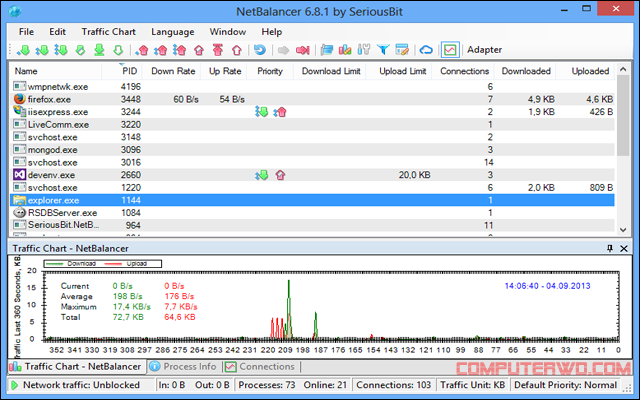Click the gray right arrow toolbar icon
This screenshot has height=400, width=640.
[283, 50]
